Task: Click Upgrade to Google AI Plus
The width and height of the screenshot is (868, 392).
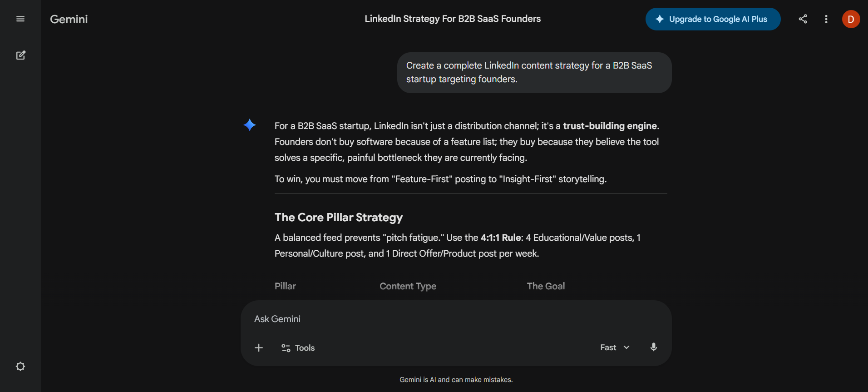Action: (713, 19)
